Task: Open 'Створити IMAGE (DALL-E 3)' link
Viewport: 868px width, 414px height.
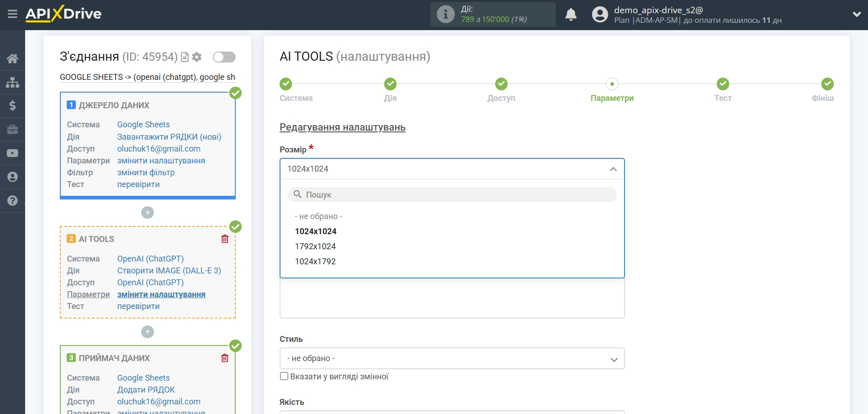Action: click(x=169, y=271)
